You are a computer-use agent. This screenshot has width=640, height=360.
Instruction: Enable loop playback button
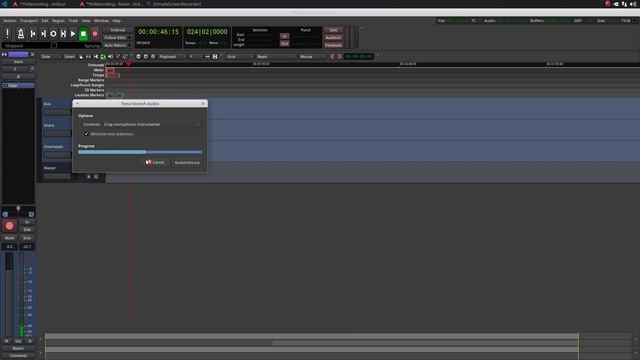coord(53,33)
